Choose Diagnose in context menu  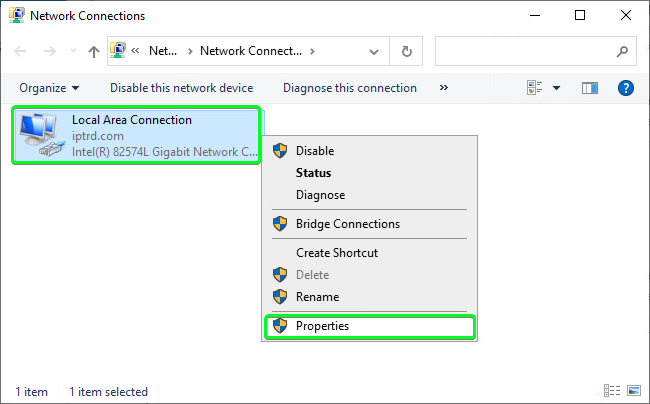pos(369,195)
